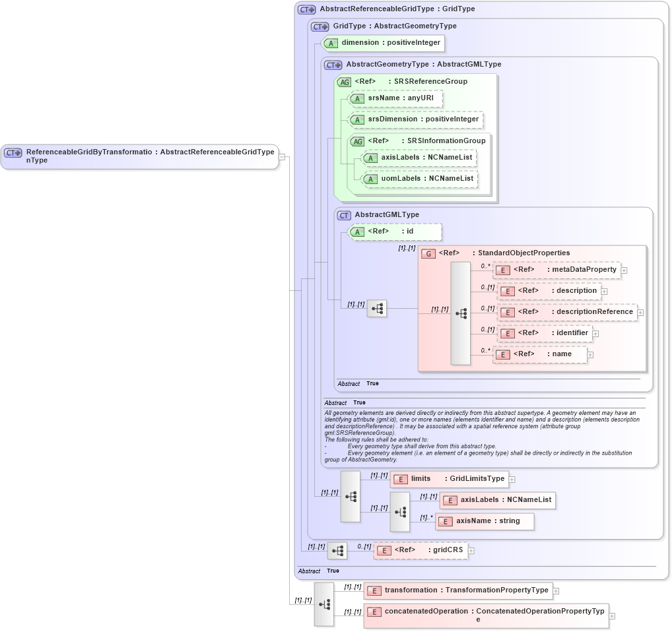Click the A icon of dimension attribute
The width and height of the screenshot is (672, 632).
click(x=331, y=44)
